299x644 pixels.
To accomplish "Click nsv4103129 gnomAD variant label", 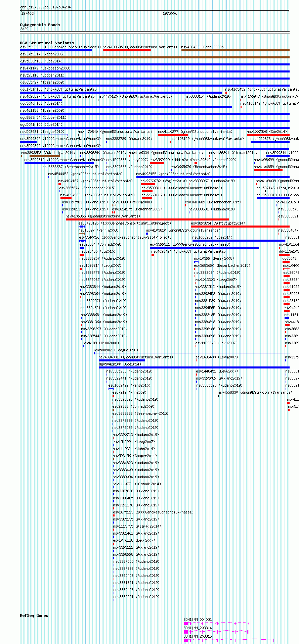I will click(x=207, y=139).
